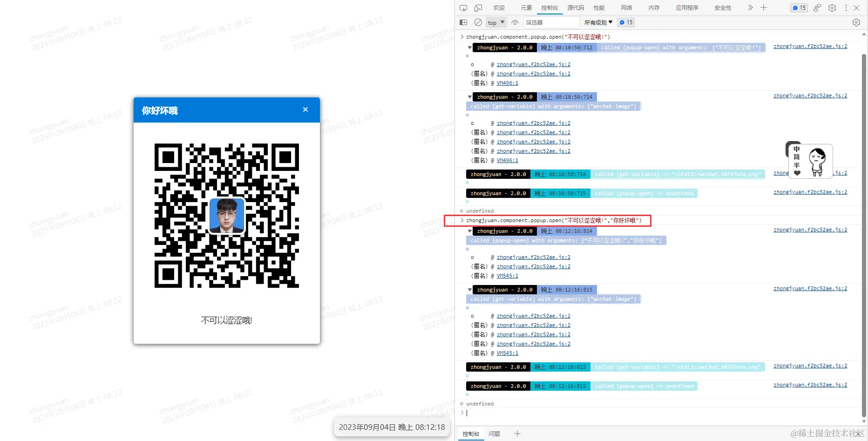Open the 内存 tab
Viewport: 868px width, 441px height.
(654, 8)
